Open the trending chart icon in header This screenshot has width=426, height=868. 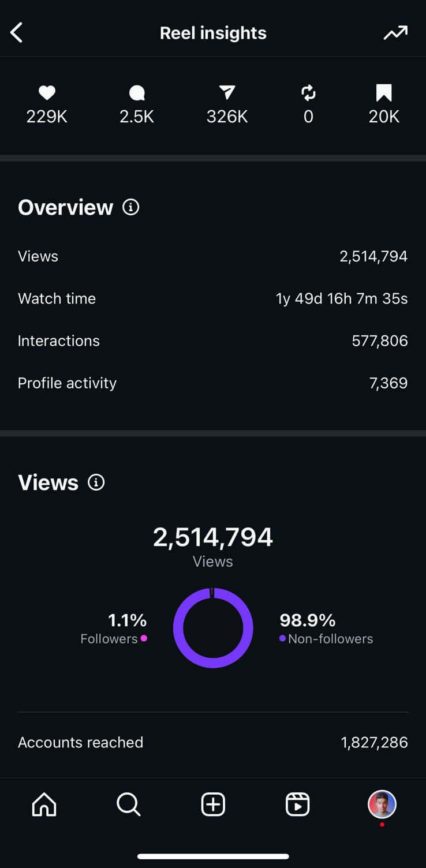coord(395,33)
